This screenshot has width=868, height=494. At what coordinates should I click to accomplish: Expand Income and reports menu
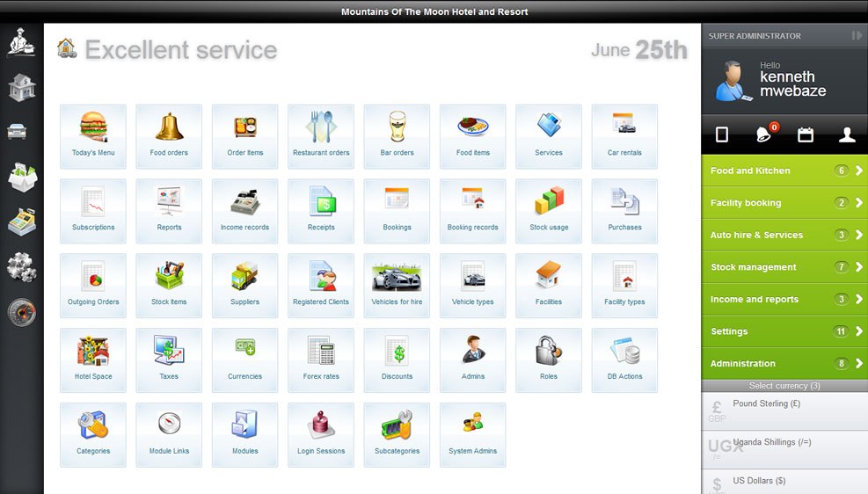pyautogui.click(x=784, y=299)
